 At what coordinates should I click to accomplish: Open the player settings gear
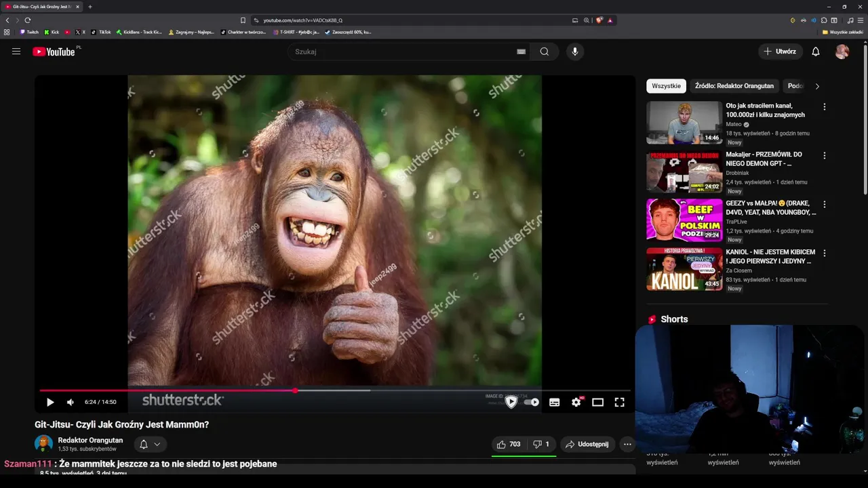tap(576, 402)
